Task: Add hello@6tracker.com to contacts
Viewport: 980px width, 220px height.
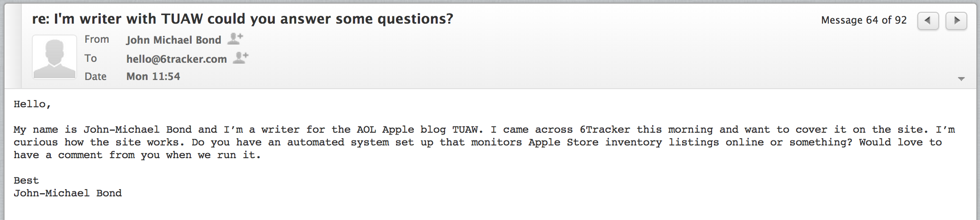Action: point(241,58)
